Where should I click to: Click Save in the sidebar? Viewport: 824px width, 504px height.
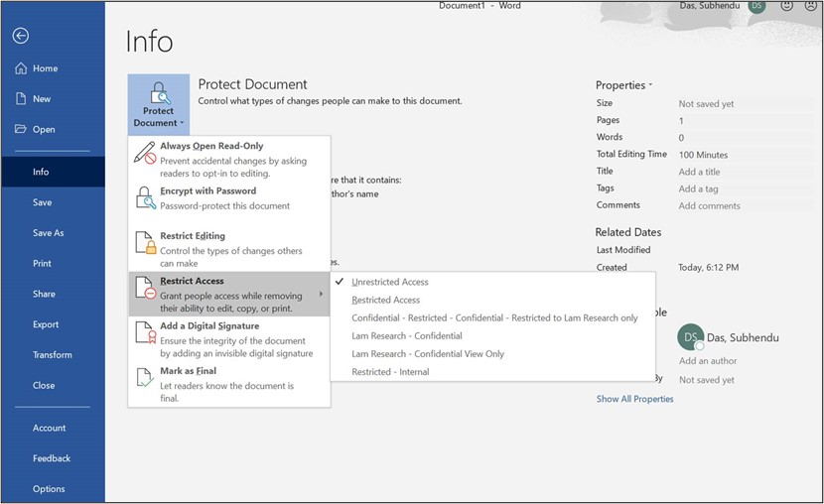pyautogui.click(x=53, y=202)
